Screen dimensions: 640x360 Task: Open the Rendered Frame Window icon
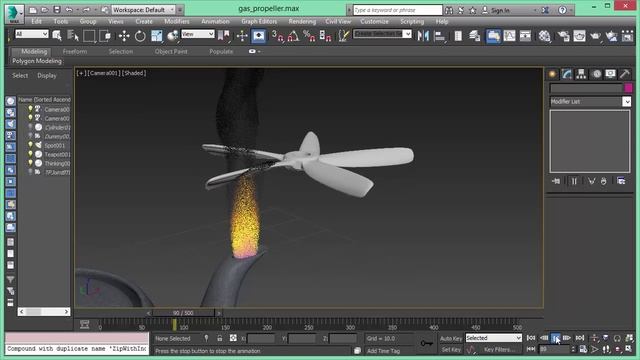pyautogui.click(x=580, y=36)
